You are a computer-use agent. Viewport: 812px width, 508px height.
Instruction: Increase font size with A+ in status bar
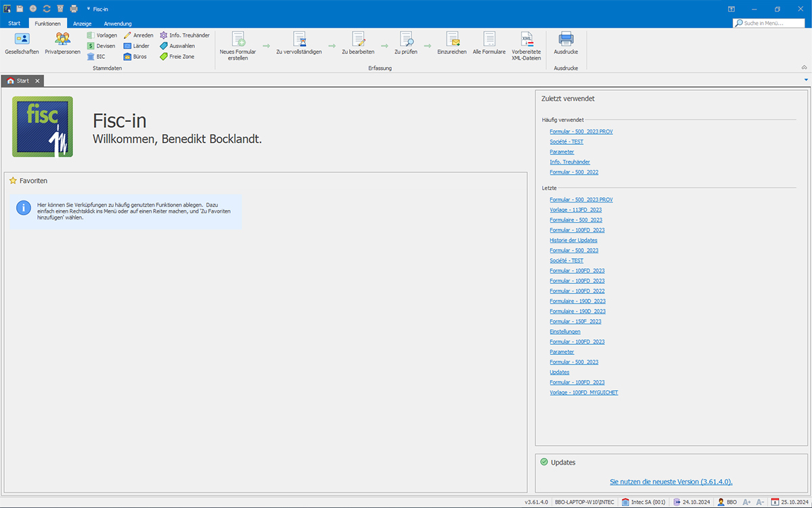(x=747, y=502)
